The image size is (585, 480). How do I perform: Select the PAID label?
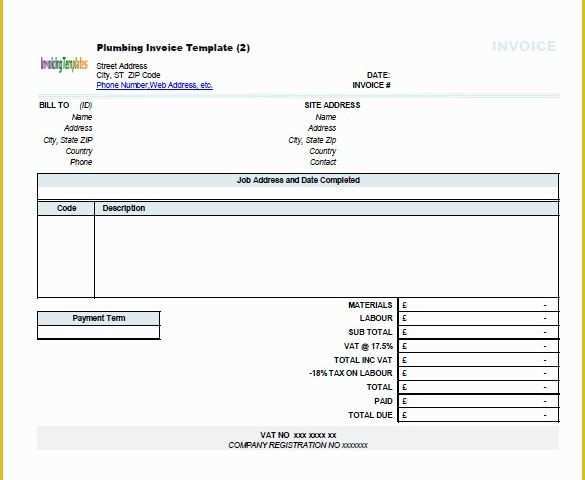pyautogui.click(x=383, y=401)
